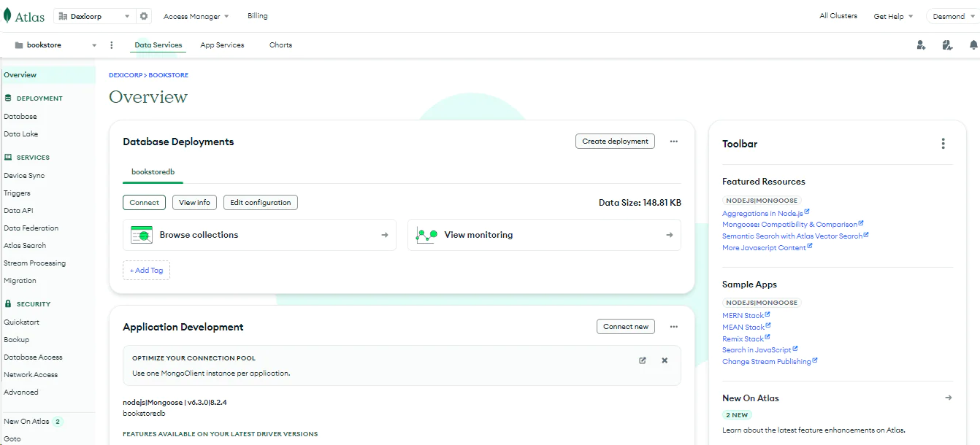This screenshot has width=980, height=445.
Task: Click the project activity feed icon
Action: point(947,45)
